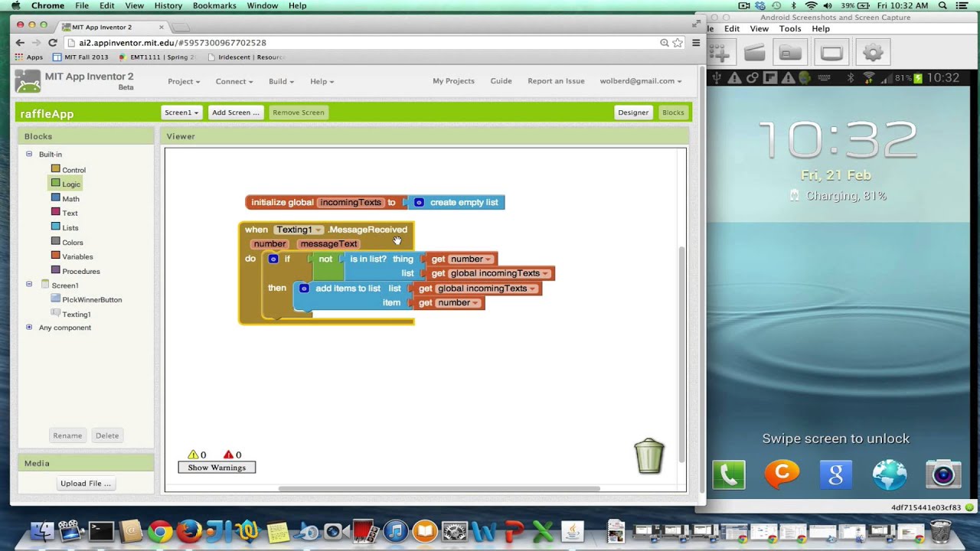Image resolution: width=980 pixels, height=551 pixels.
Task: Tap the Google search icon on the phone
Action: tap(835, 474)
